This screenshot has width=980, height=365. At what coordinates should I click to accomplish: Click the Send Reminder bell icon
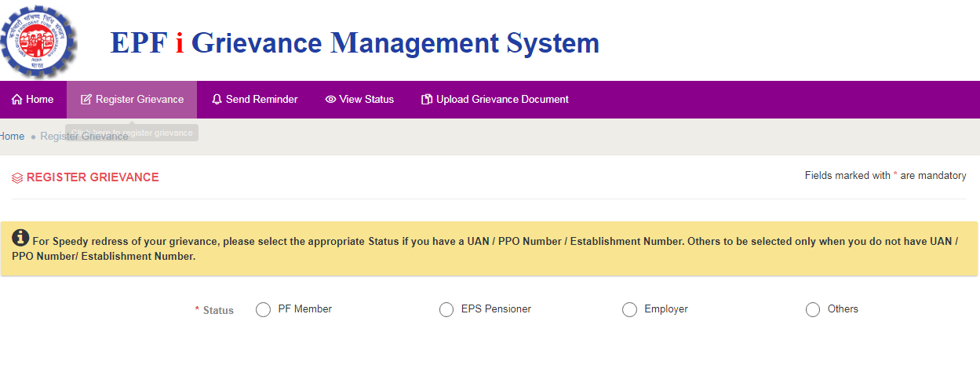click(217, 100)
